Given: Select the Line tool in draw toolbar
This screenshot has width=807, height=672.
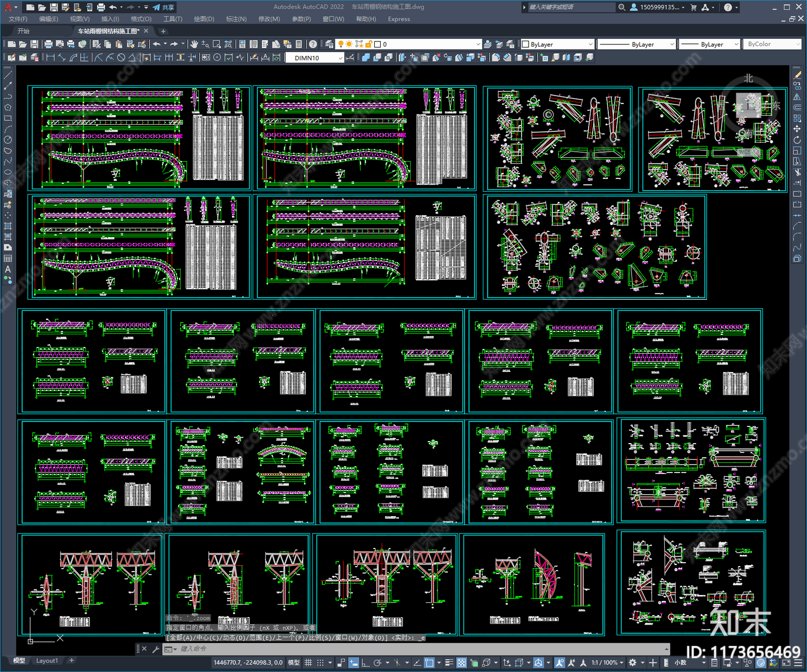Looking at the screenshot, I should click(x=8, y=75).
